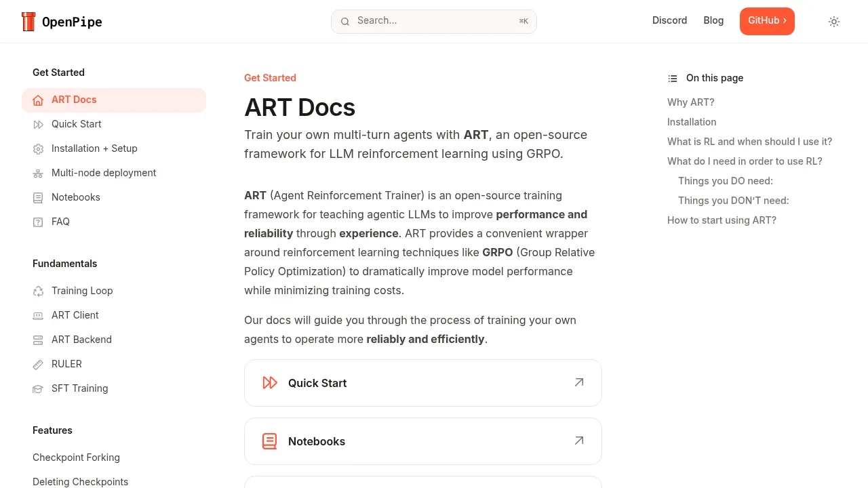Jump to Things you DO need

(x=726, y=181)
